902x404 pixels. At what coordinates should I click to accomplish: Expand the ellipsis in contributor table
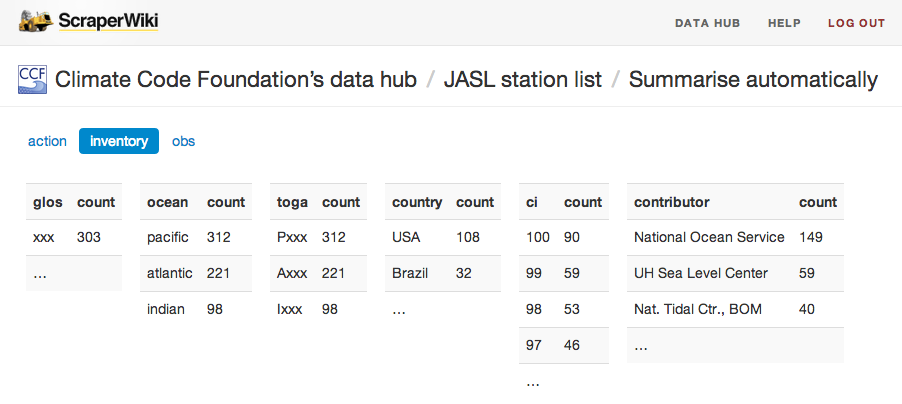(735, 345)
